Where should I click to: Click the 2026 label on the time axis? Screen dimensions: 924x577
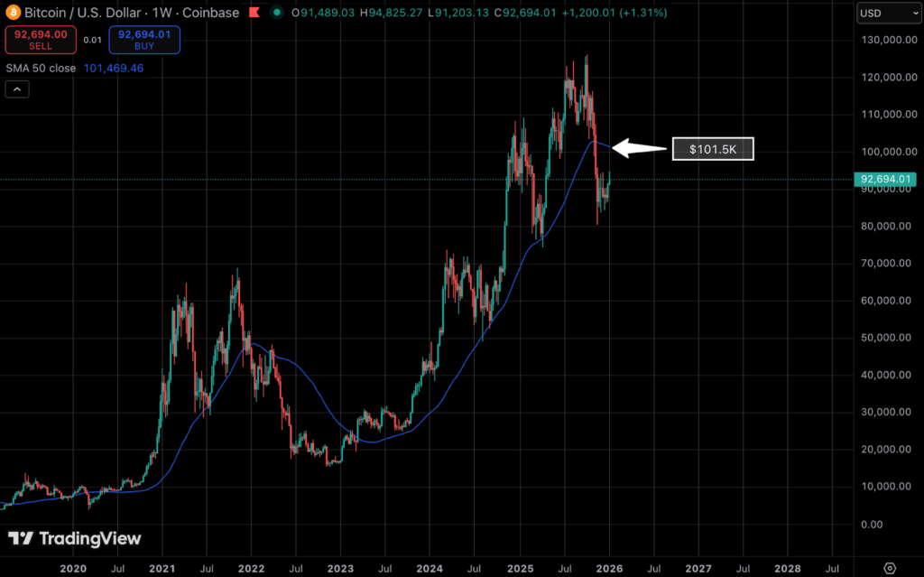[x=609, y=567]
